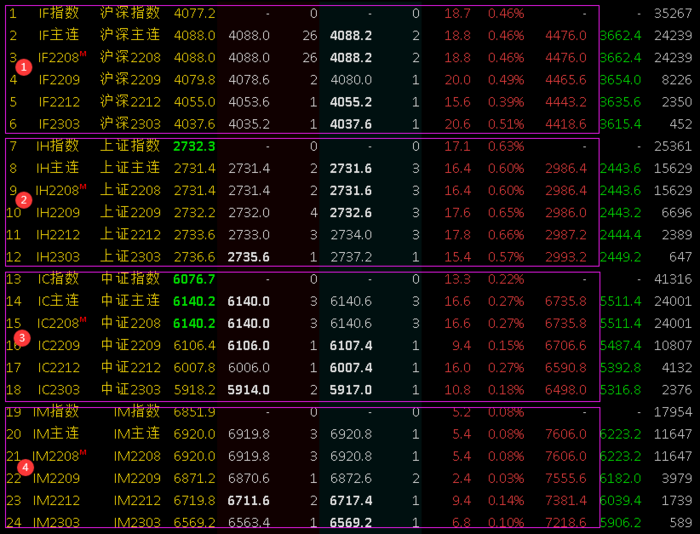
Task: Select the bold bid price 2735.6
Action: click(249, 257)
